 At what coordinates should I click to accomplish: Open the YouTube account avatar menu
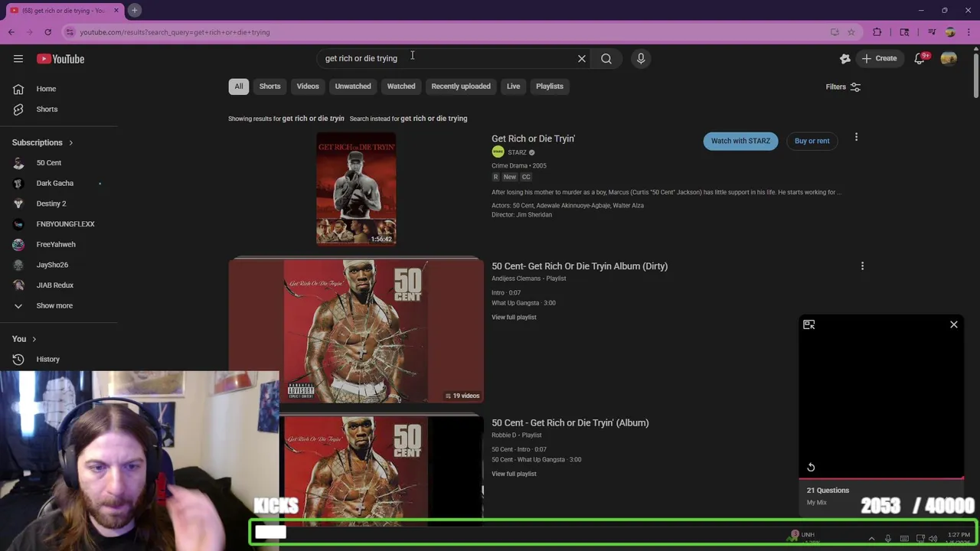click(949, 59)
